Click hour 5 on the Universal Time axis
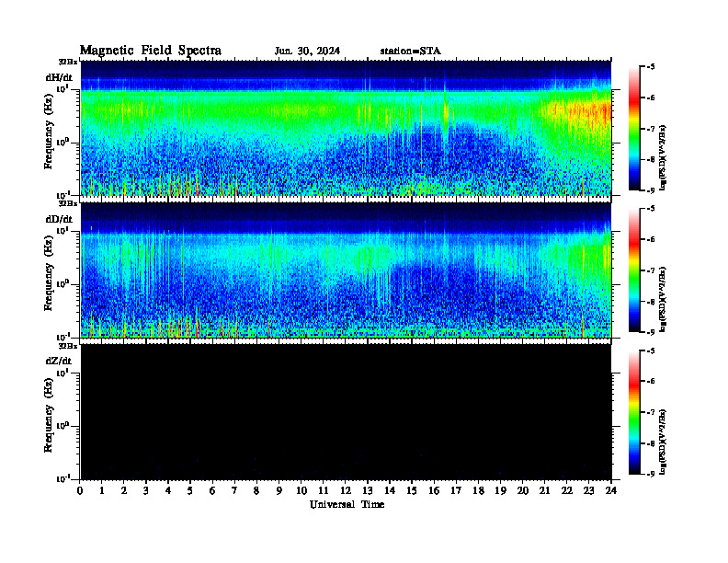 190,491
